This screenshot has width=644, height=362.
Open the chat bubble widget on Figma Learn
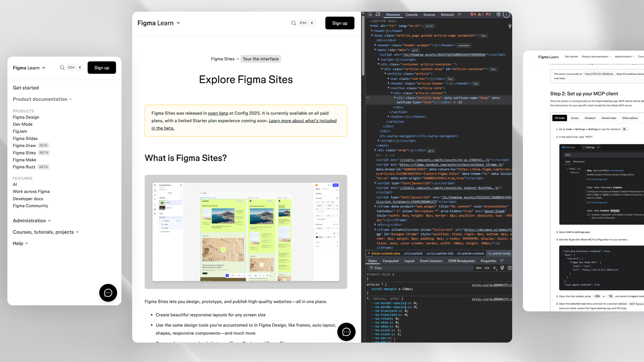tap(108, 293)
